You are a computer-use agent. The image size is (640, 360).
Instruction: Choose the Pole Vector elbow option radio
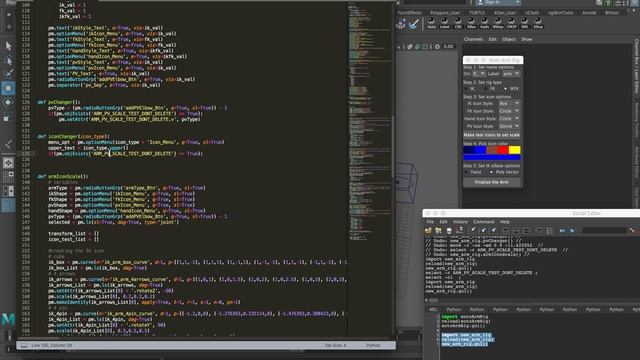491,172
